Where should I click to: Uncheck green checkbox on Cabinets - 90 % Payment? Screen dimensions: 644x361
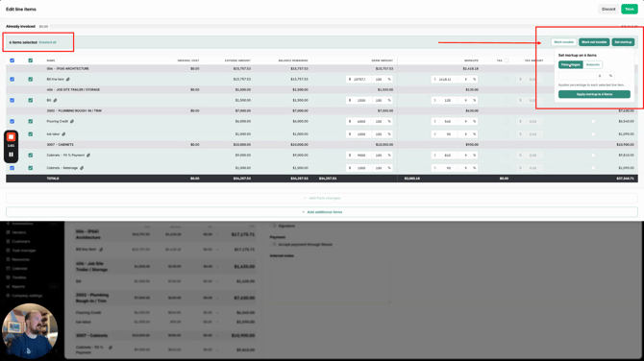[31, 156]
